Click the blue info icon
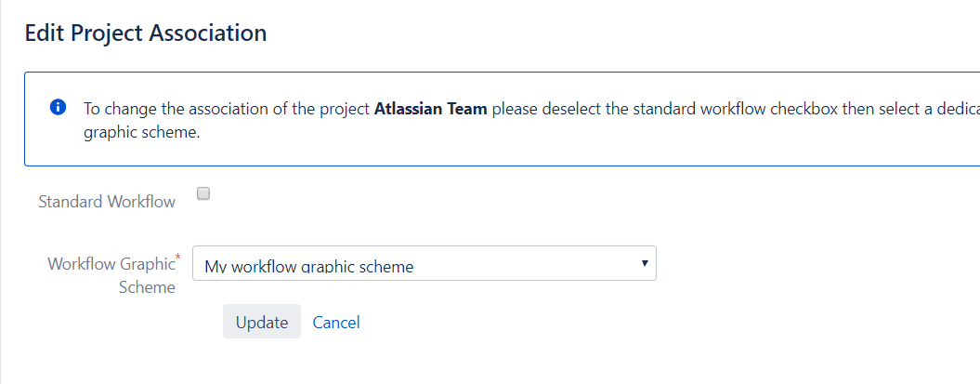 58,107
